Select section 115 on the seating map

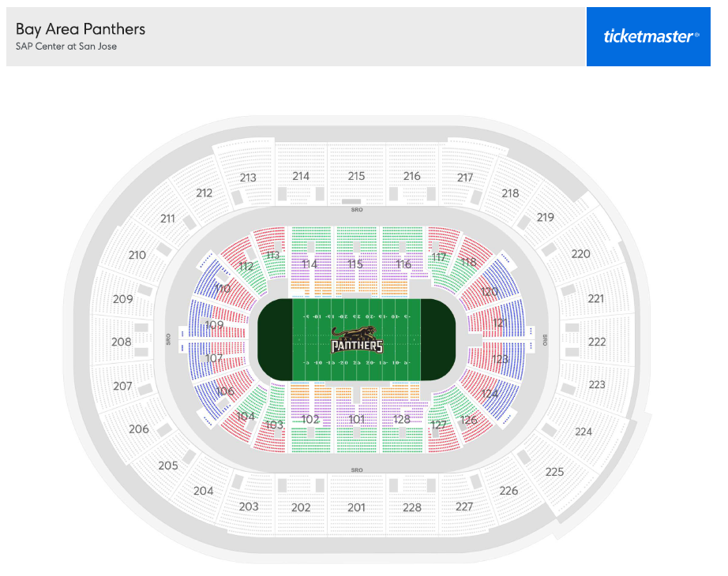tap(357, 261)
